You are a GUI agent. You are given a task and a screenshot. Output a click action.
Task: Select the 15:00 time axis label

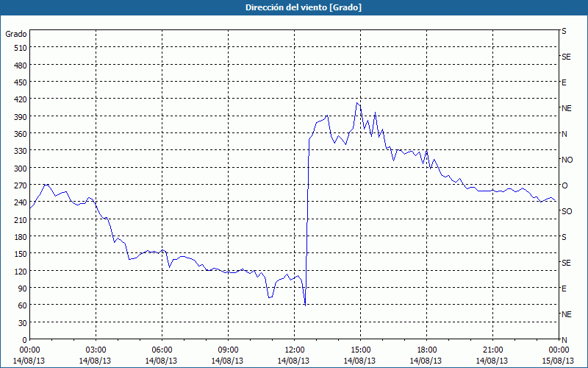[x=360, y=350]
